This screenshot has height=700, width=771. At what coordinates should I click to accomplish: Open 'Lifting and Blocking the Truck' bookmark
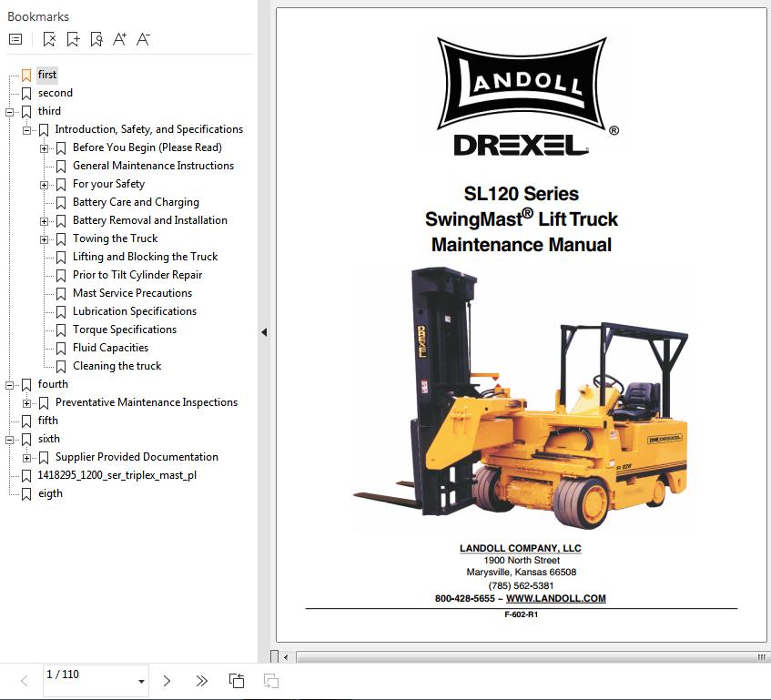(145, 257)
